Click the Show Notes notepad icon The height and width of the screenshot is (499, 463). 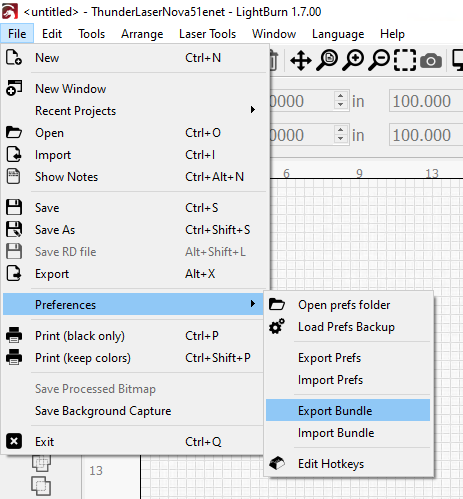coord(13,176)
